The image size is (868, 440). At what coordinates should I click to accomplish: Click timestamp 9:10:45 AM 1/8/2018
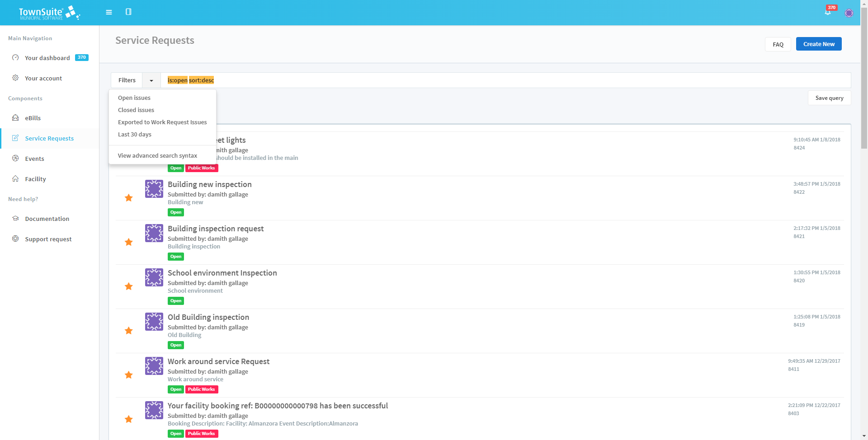817,140
